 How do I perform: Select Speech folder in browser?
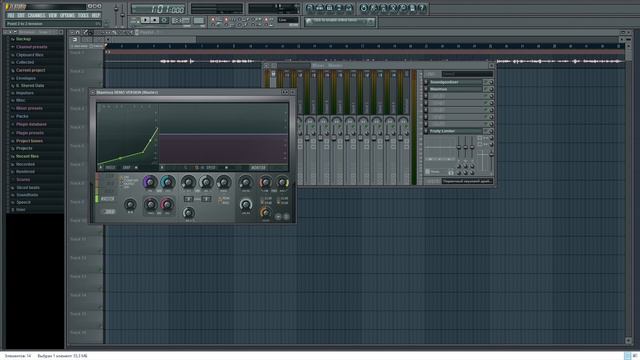[23, 202]
